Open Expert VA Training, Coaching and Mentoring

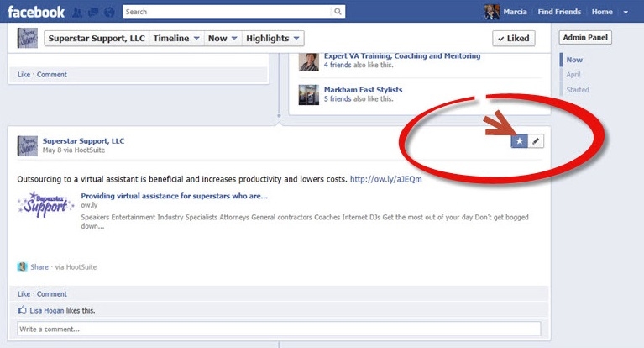pyautogui.click(x=402, y=56)
